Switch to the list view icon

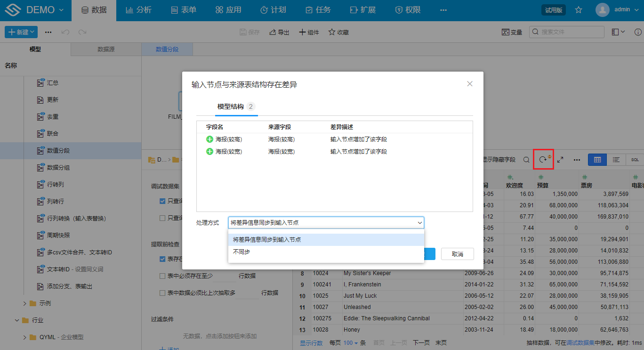coord(616,160)
